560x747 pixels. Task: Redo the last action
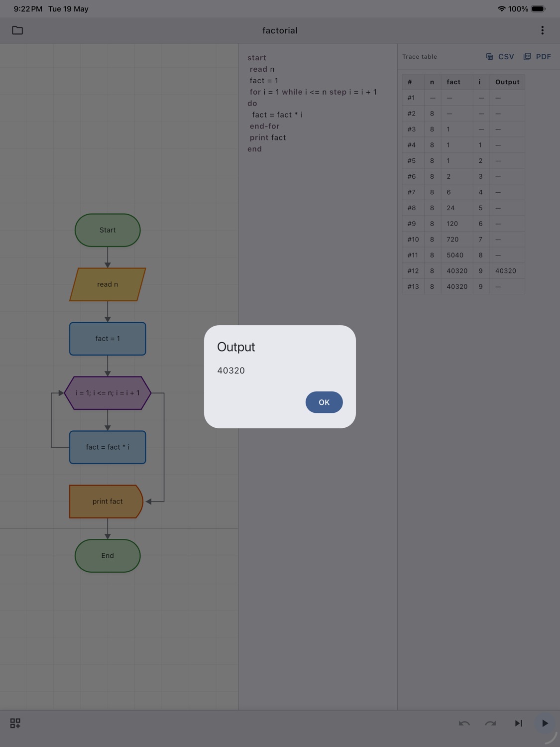491,723
